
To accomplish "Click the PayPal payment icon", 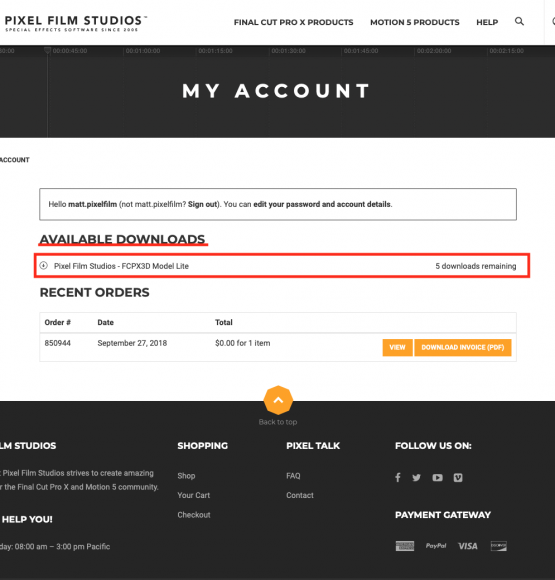I will point(436,546).
